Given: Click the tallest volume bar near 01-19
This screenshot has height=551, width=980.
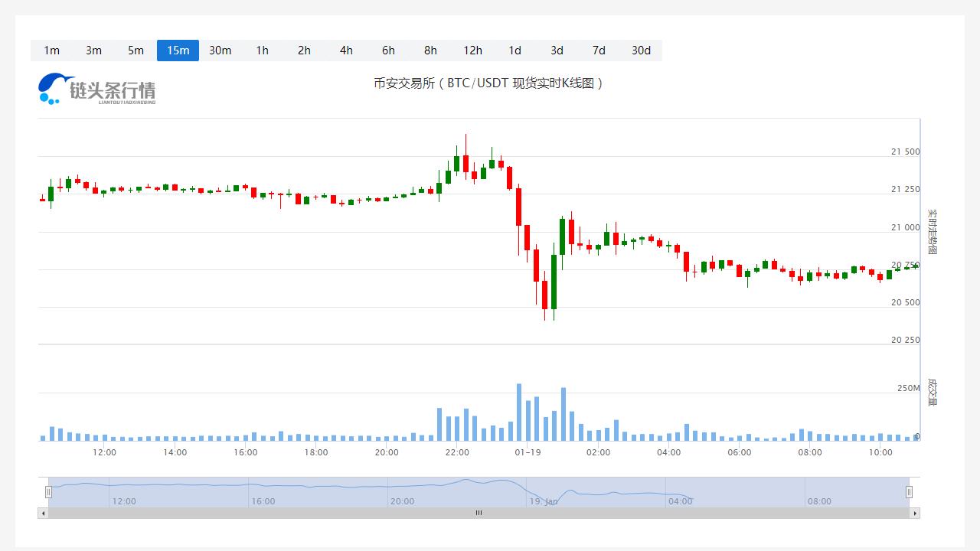Looking at the screenshot, I should tap(518, 412).
